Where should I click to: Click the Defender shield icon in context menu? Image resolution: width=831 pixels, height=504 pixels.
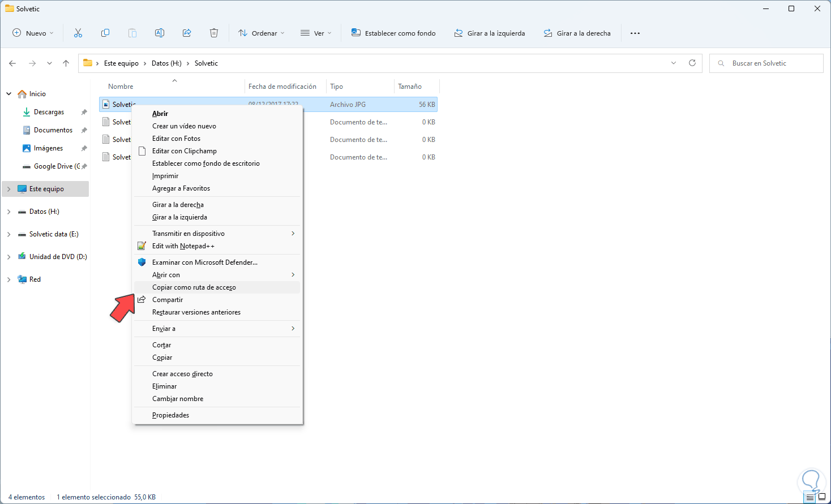pyautogui.click(x=142, y=262)
